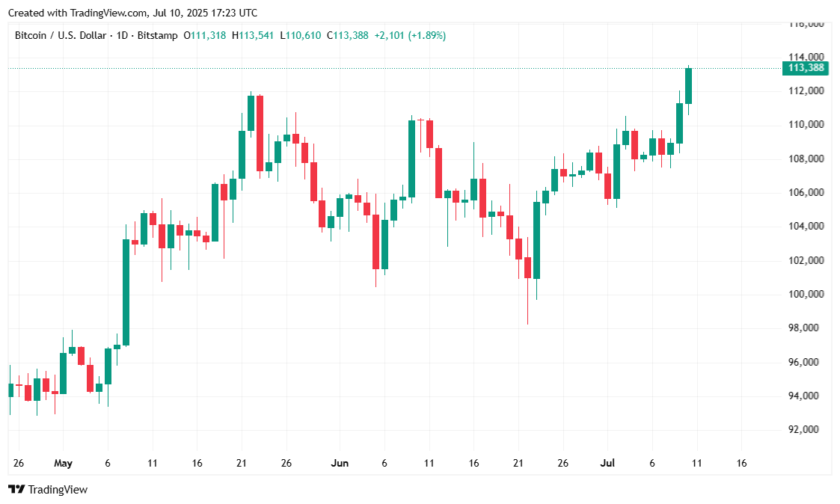840x504 pixels.
Task: Select the 100,000 price axis label
Action: click(806, 294)
